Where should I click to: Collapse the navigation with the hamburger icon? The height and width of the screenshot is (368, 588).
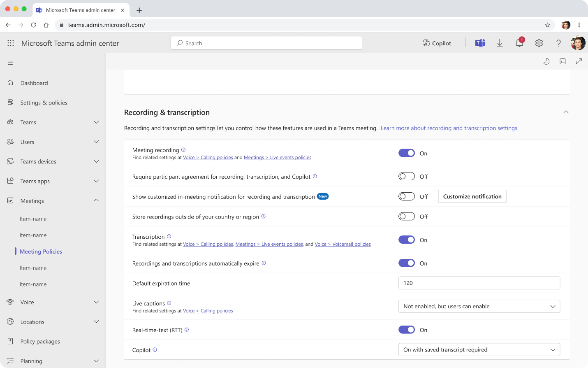tap(10, 63)
